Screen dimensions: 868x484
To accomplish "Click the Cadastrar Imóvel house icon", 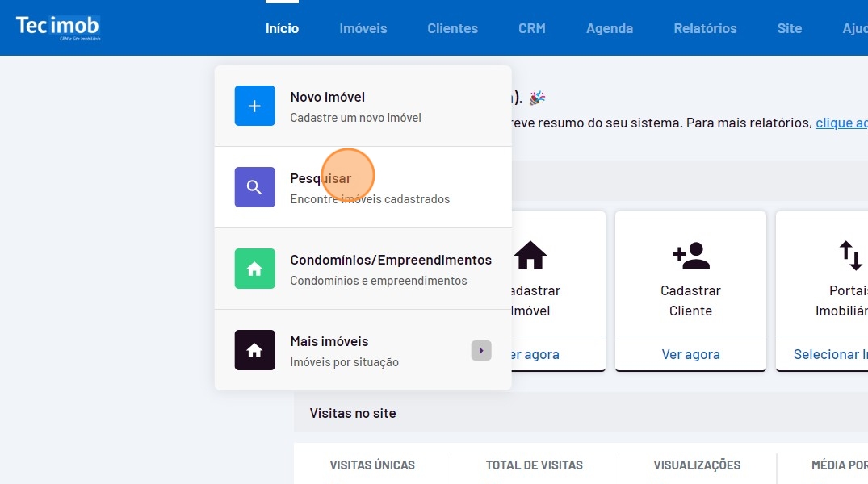I will click(530, 256).
